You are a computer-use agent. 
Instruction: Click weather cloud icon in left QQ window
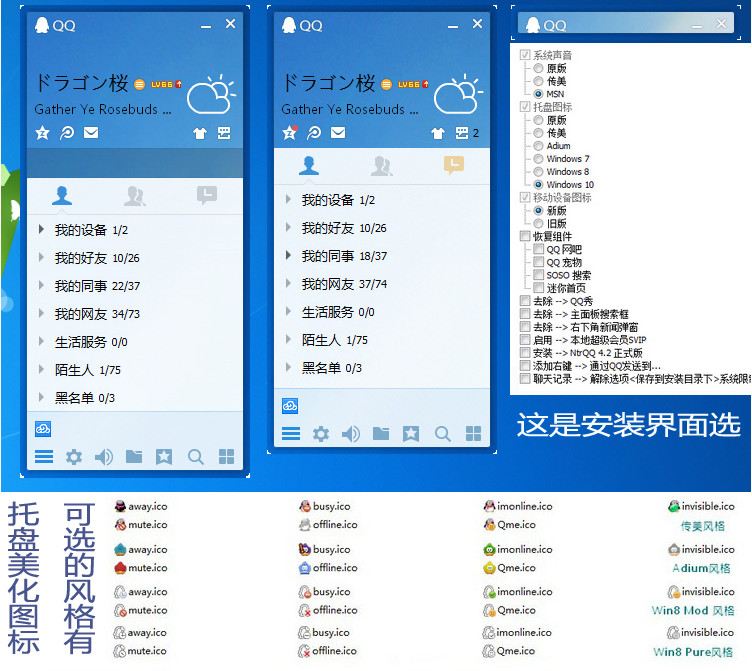coord(211,94)
